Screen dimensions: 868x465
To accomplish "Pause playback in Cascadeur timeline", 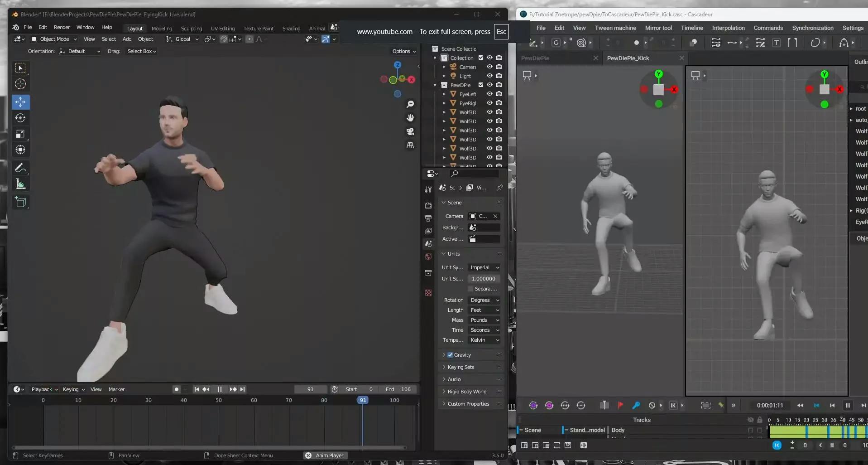I will (848, 405).
